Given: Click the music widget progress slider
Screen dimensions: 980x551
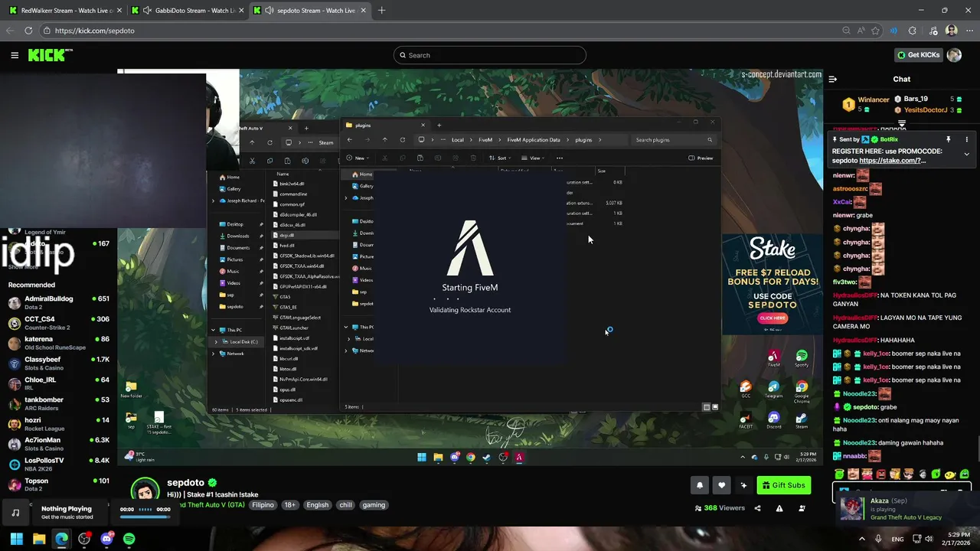Looking at the screenshot, I should tap(145, 517).
